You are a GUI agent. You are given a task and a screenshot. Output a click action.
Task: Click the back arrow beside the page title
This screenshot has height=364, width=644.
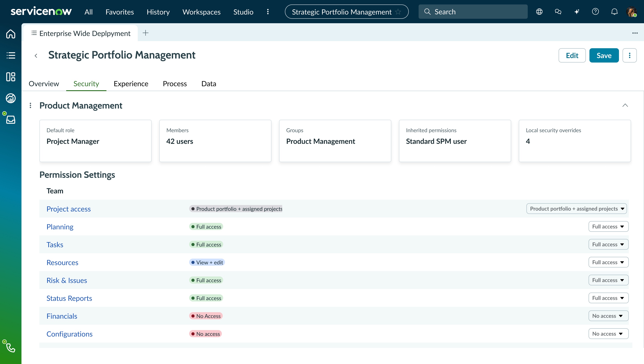pos(36,56)
